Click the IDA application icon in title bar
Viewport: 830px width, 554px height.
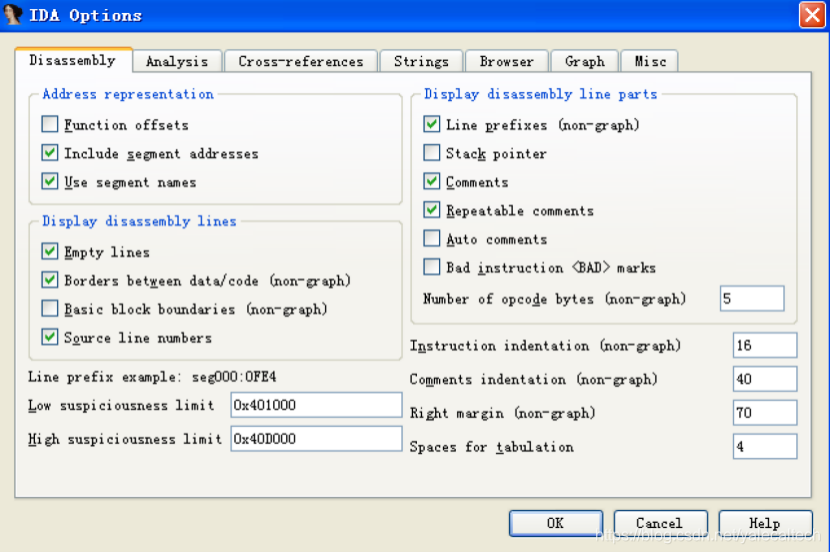(13, 14)
